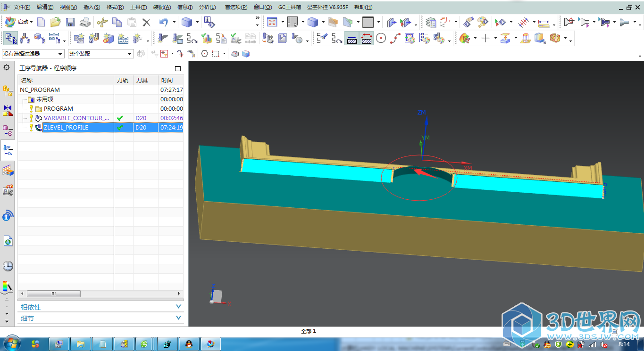Open dropdown beside the plus point icon
Screen dimensions: 644x351
495,38
